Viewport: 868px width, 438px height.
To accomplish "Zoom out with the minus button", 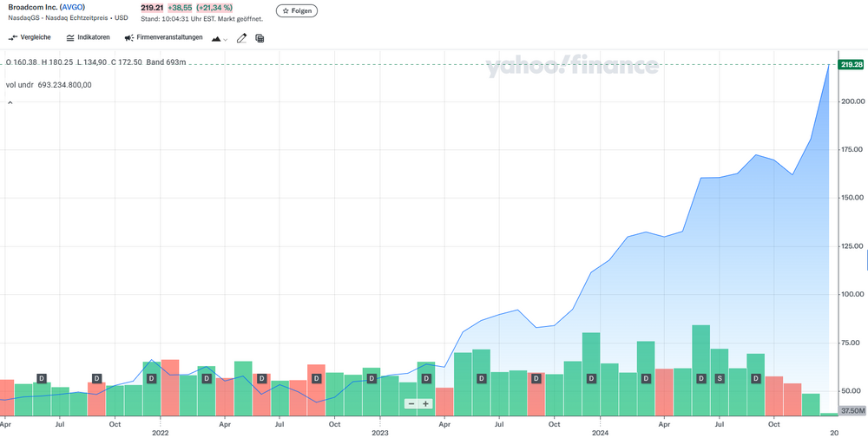I will [x=411, y=403].
